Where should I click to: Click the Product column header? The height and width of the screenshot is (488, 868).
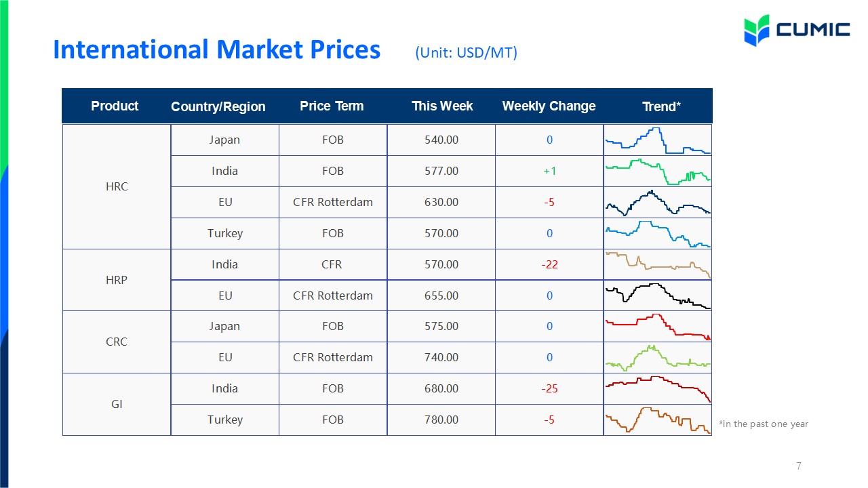point(115,106)
